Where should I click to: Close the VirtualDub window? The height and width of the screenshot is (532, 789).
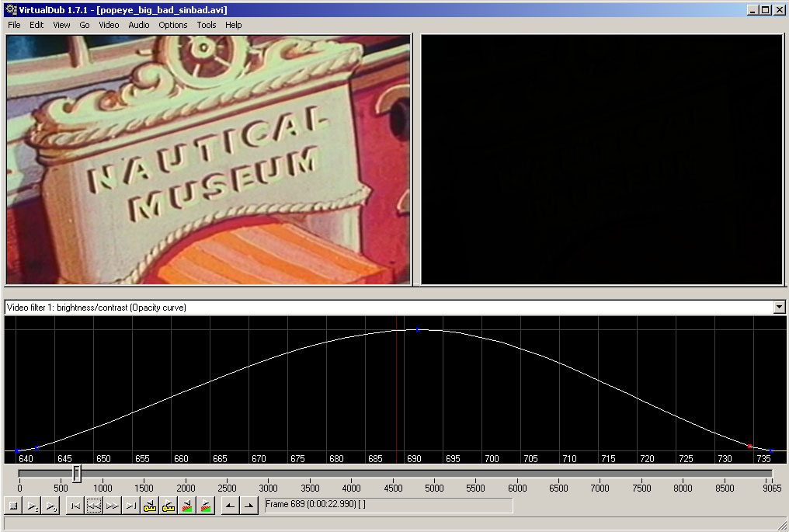(x=778, y=9)
